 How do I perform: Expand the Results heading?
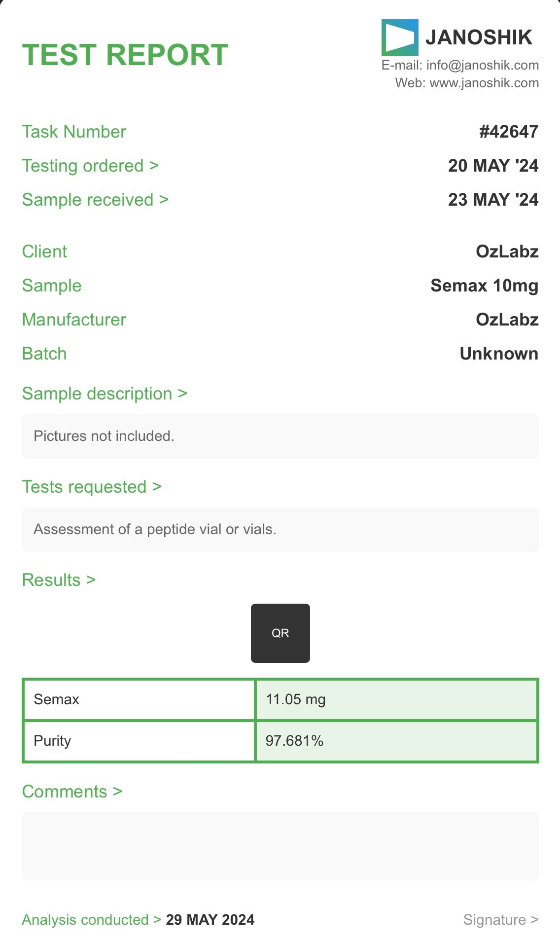[x=59, y=580]
